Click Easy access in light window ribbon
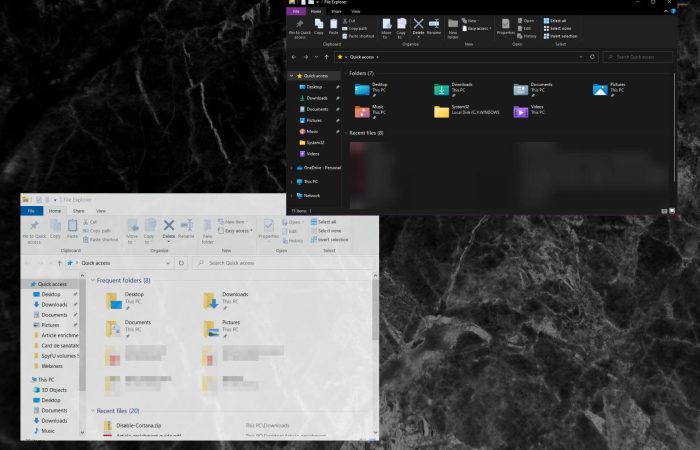This screenshot has width=700, height=450. pyautogui.click(x=236, y=231)
